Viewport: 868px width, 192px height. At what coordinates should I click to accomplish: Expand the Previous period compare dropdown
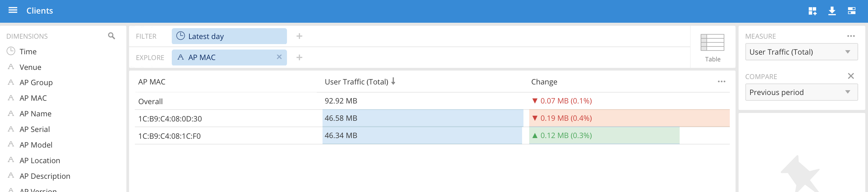(801, 92)
